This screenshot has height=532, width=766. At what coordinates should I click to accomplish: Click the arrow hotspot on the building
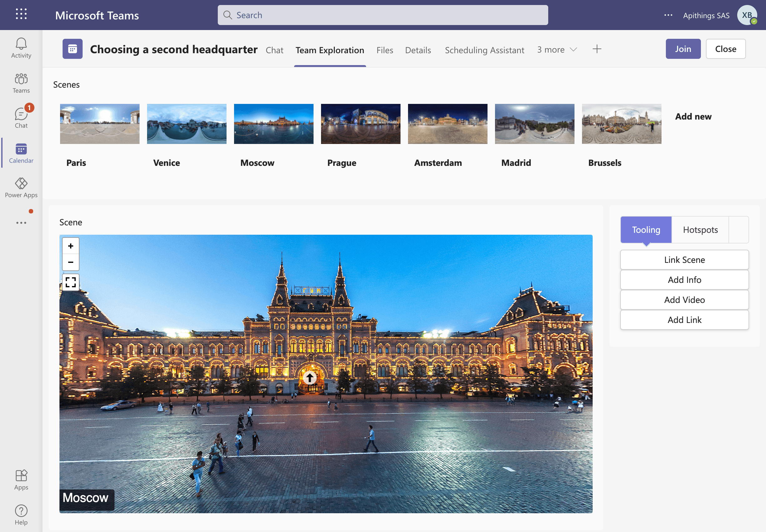pos(310,378)
